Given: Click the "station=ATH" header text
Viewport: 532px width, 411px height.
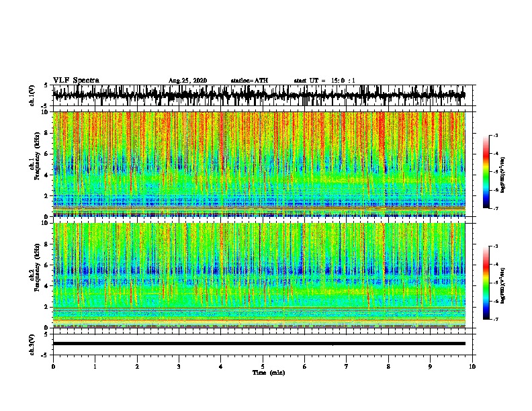Looking at the screenshot, I should (249, 81).
